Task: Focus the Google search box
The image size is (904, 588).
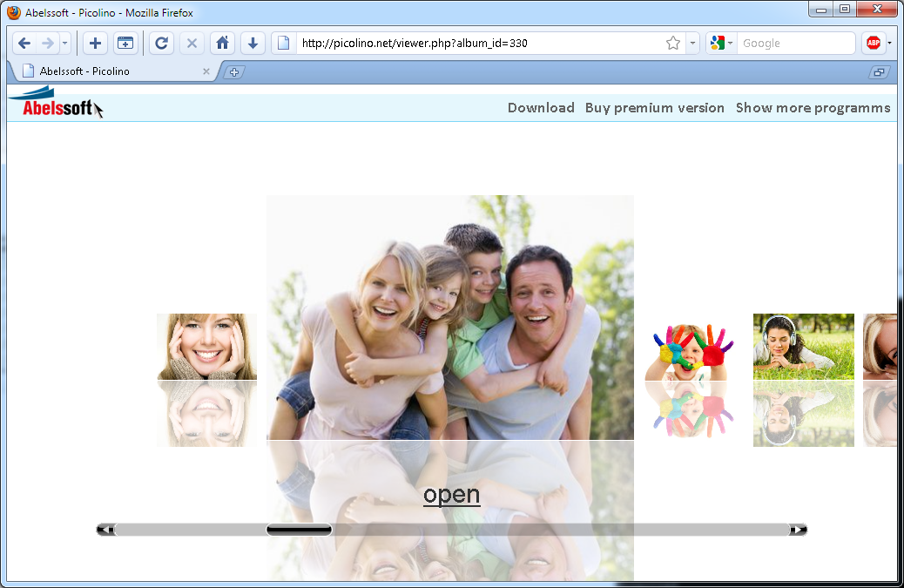Action: 796,44
